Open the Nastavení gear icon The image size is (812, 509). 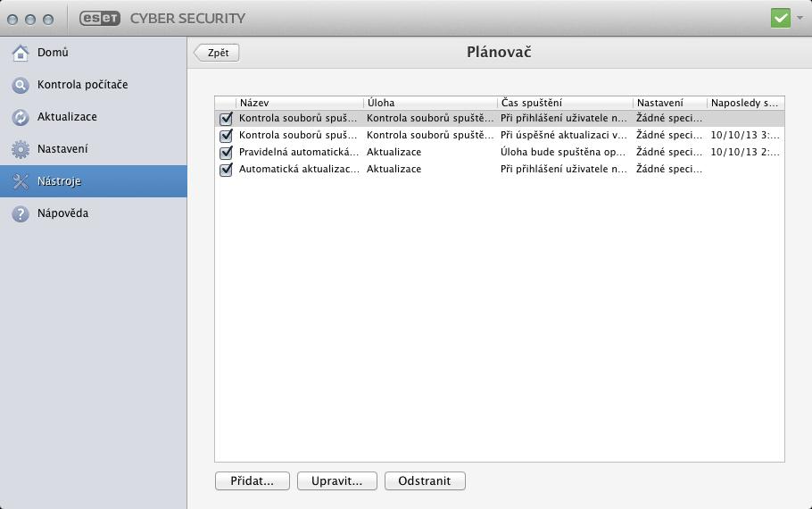click(21, 149)
